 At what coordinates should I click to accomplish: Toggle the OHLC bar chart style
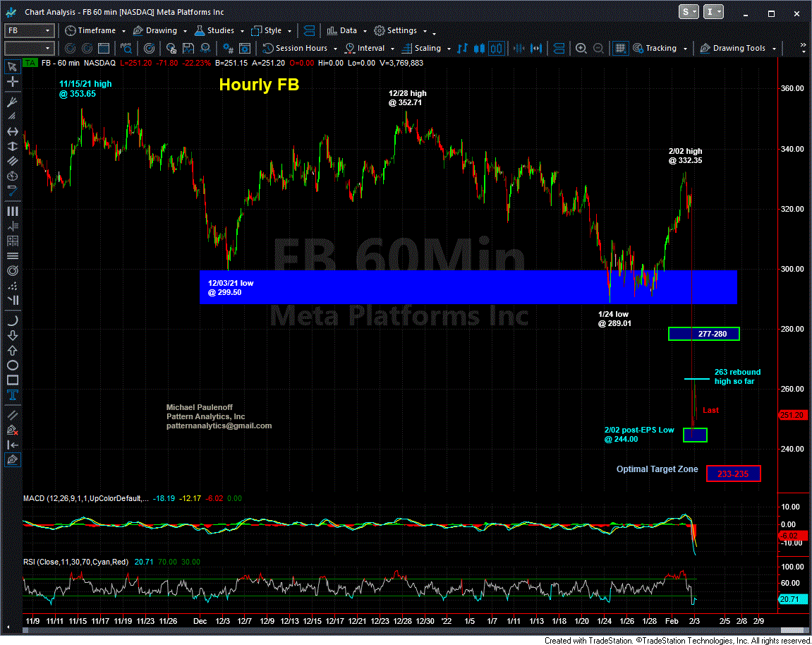(463, 48)
